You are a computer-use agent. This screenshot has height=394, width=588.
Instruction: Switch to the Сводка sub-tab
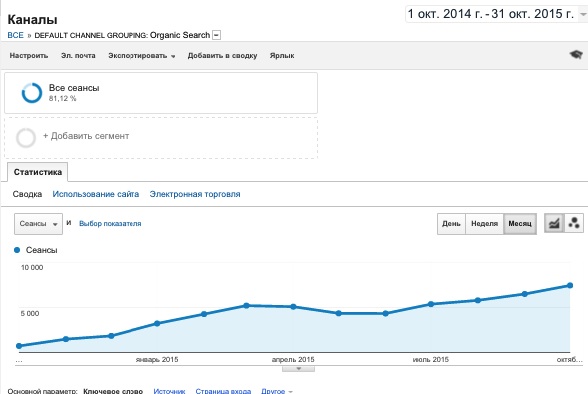(x=27, y=194)
